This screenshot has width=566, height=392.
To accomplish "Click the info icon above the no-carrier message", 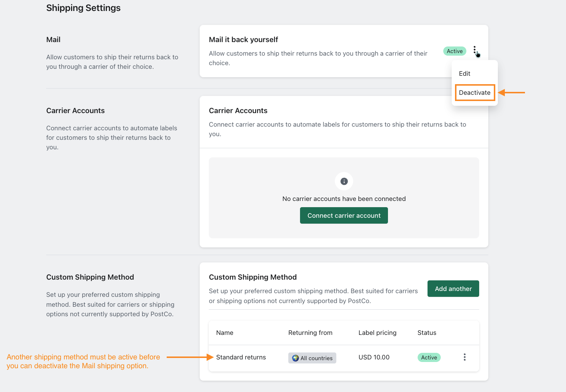I will tap(344, 181).
